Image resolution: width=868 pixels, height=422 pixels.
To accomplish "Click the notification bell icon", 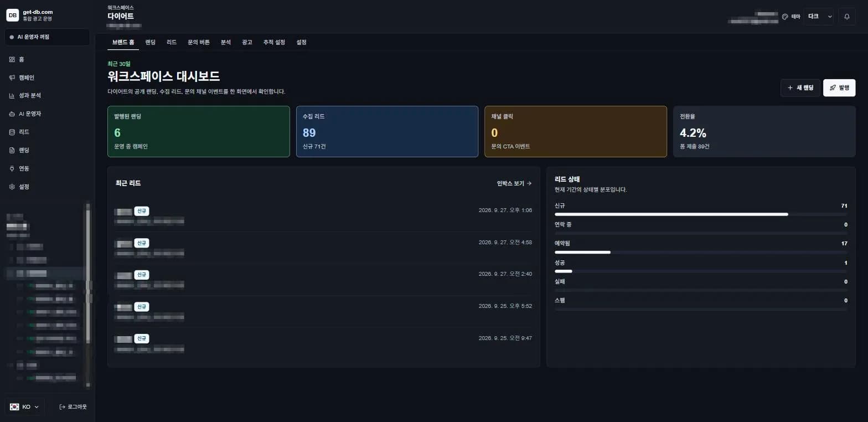I will [846, 17].
